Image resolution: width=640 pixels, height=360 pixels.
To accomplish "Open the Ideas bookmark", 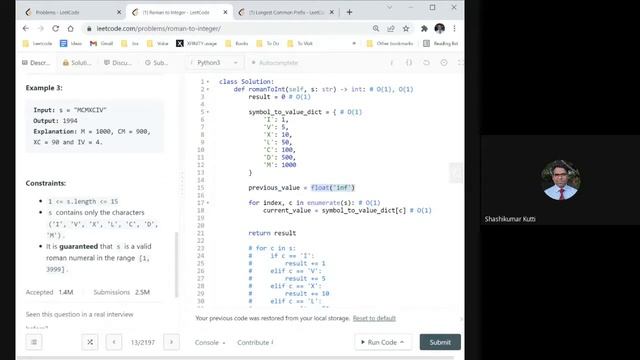I will point(71,43).
